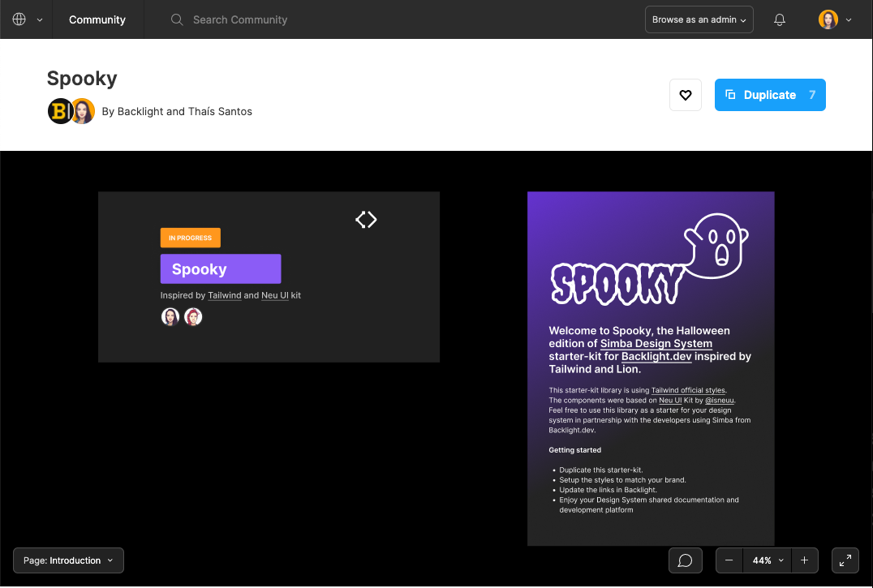Click the Duplicate button

point(769,95)
